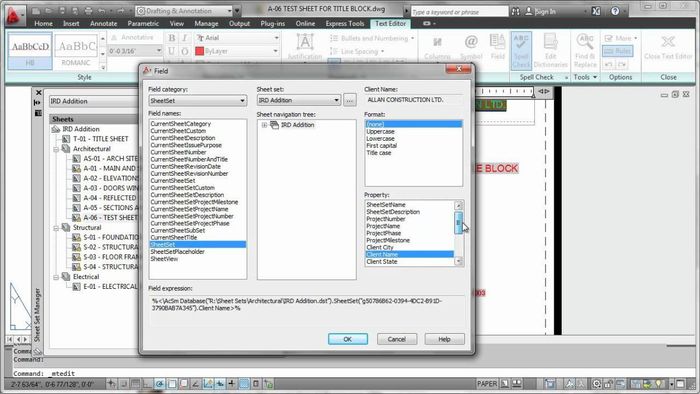Toggle the Ruler option
Image resolution: width=700 pixels, height=394 pixels.
tap(617, 51)
